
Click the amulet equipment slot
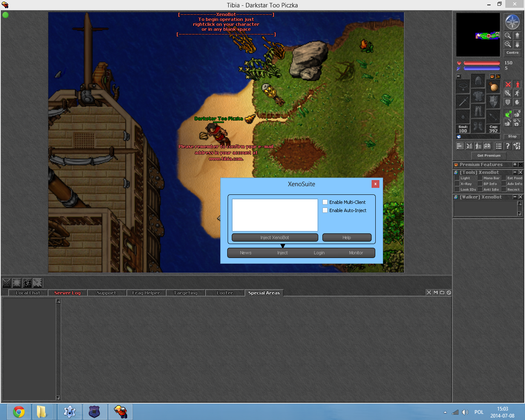click(x=463, y=87)
